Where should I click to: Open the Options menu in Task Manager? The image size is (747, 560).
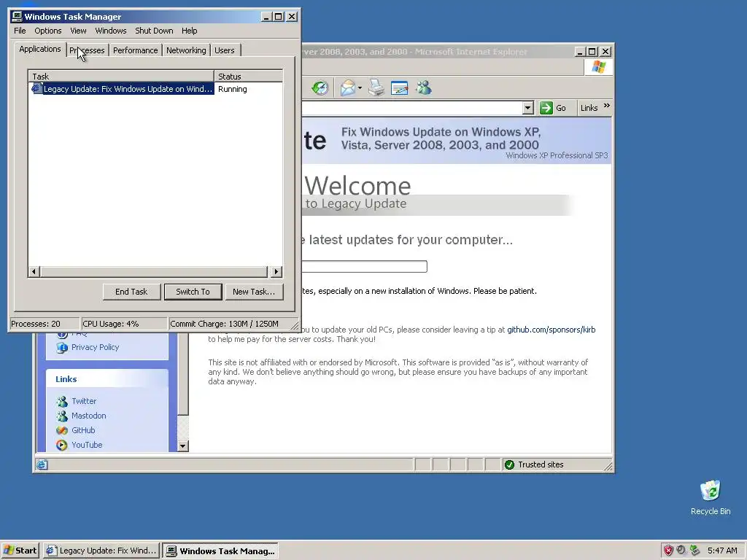coord(47,31)
